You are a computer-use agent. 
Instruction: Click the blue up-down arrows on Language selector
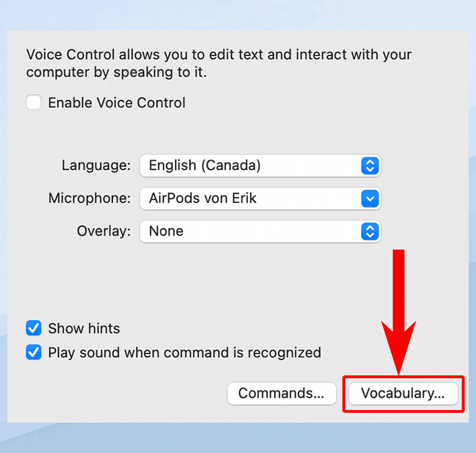(x=369, y=165)
